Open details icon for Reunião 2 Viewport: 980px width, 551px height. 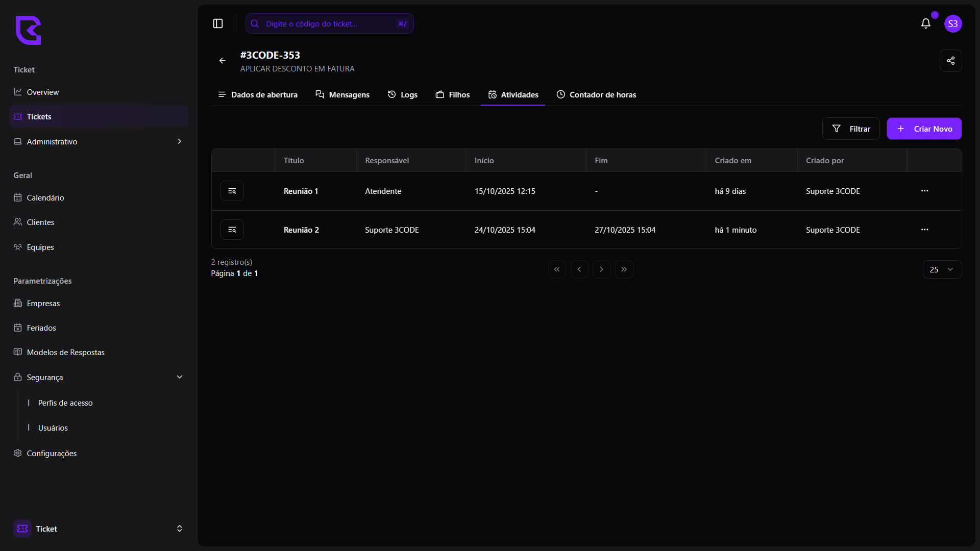pos(232,230)
